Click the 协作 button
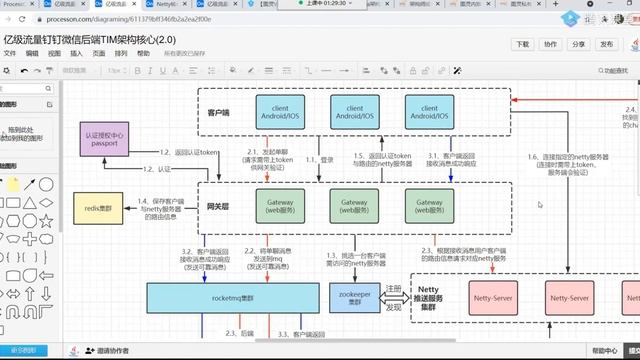 click(x=550, y=44)
